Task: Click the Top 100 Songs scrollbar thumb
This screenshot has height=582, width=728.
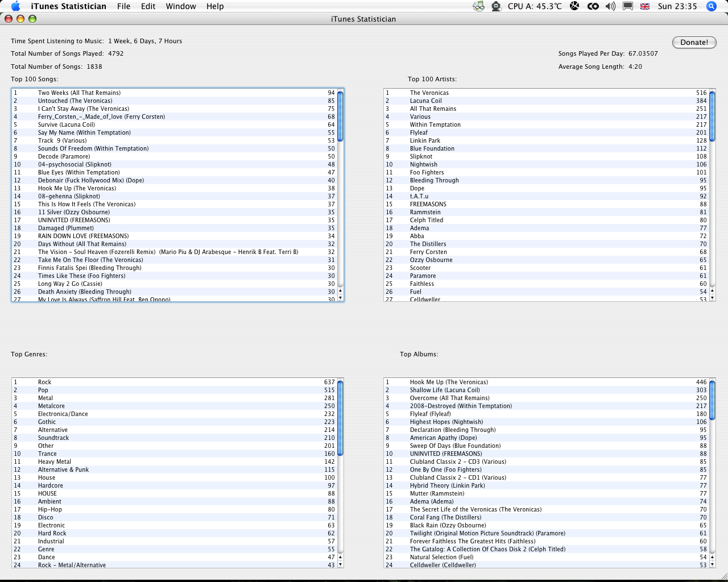Action: point(340,116)
